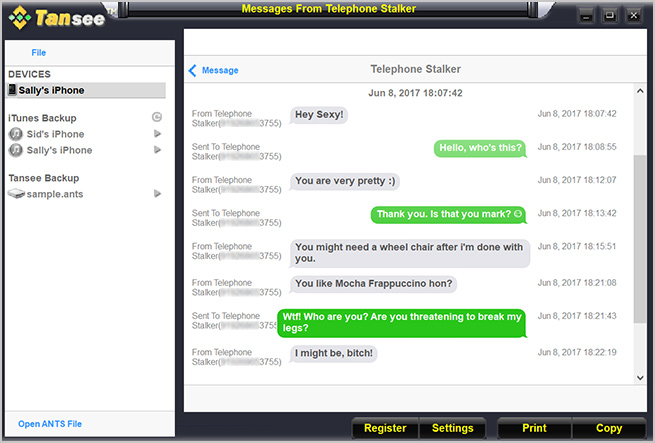655x443 pixels.
Task: Print the message conversation
Action: point(534,428)
